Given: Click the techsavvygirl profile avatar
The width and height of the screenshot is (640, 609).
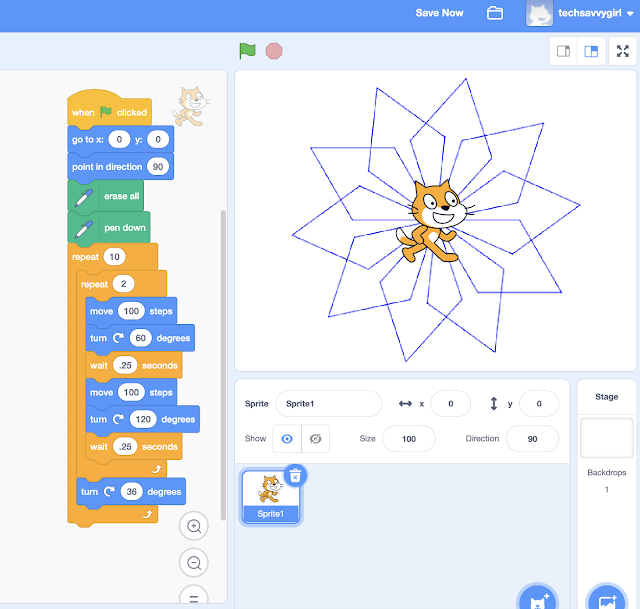Looking at the screenshot, I should click(x=539, y=13).
